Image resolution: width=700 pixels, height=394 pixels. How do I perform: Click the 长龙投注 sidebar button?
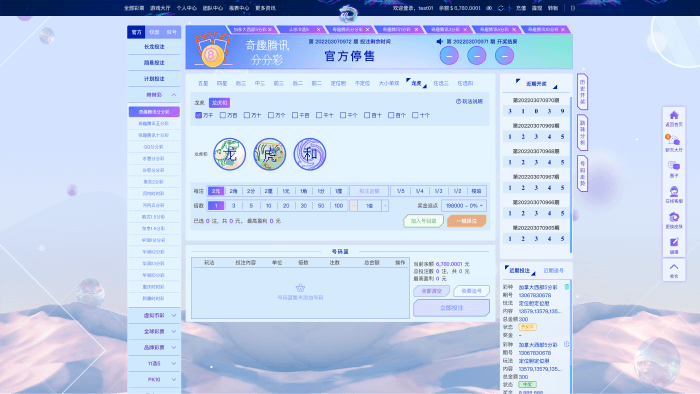[154, 47]
